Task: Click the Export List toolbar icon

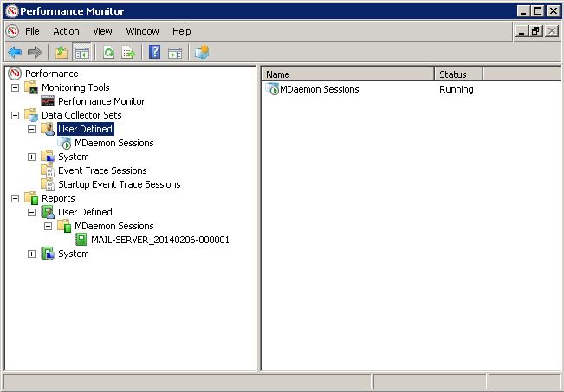Action: click(128, 53)
